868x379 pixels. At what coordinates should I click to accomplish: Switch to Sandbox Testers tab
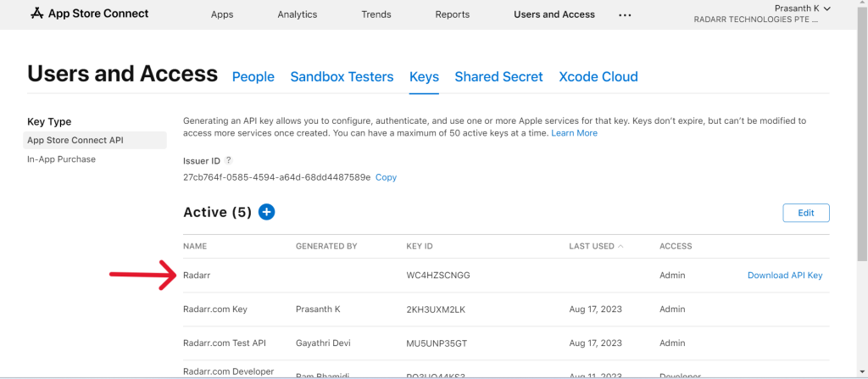point(342,77)
